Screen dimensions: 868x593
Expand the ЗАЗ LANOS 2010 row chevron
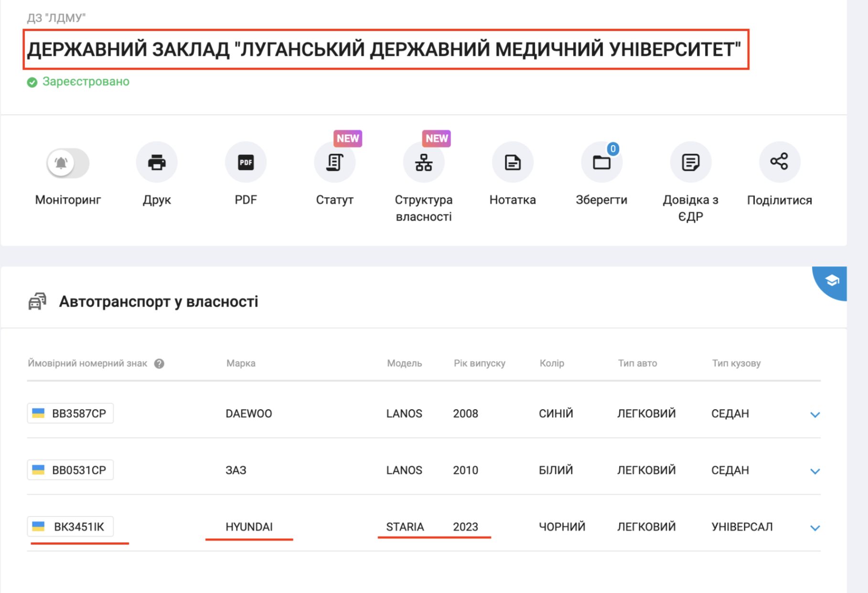coord(815,471)
